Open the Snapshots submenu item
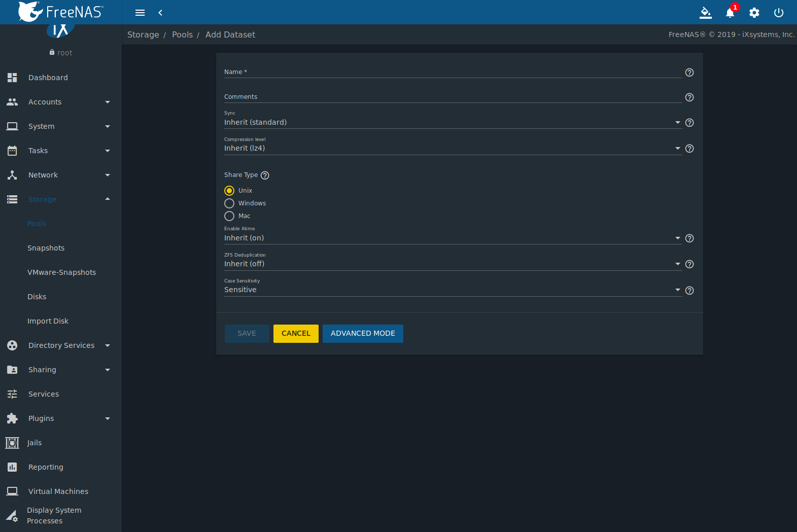 tap(46, 248)
